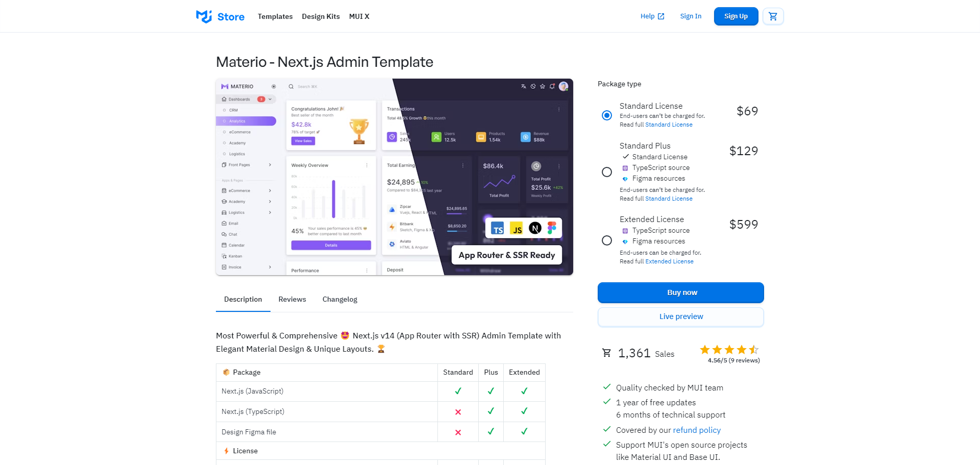Click the red cross for Next.js (TypeScript) Standard
Screen dimensions: 980x465
[x=458, y=412]
